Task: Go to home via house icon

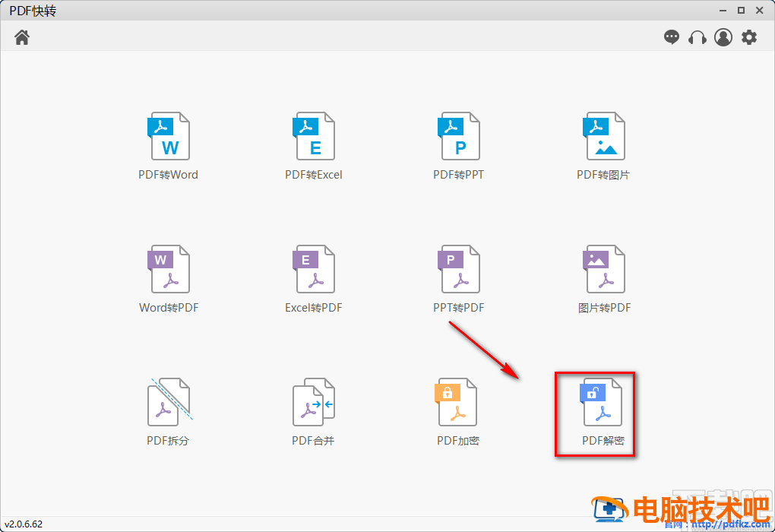Action: pos(22,37)
